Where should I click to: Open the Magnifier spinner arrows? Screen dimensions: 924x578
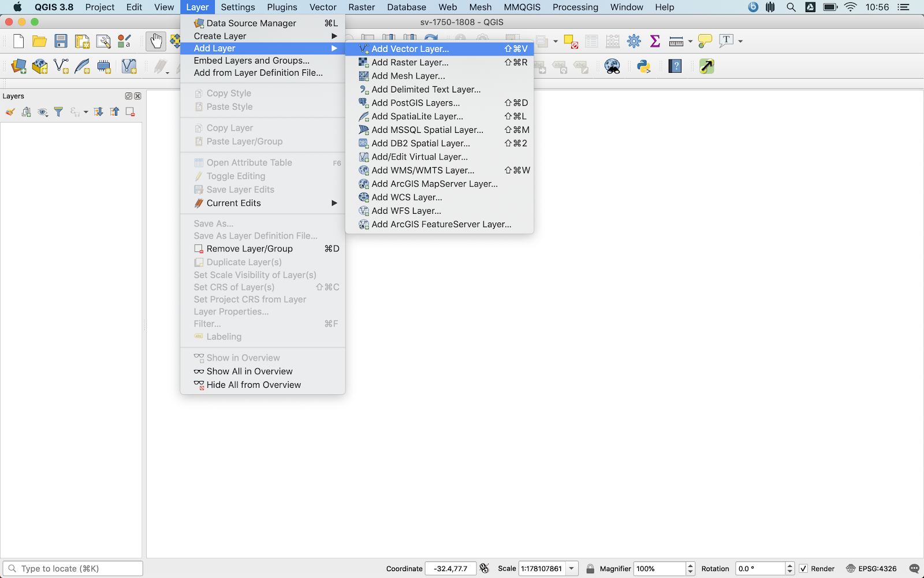(x=690, y=569)
